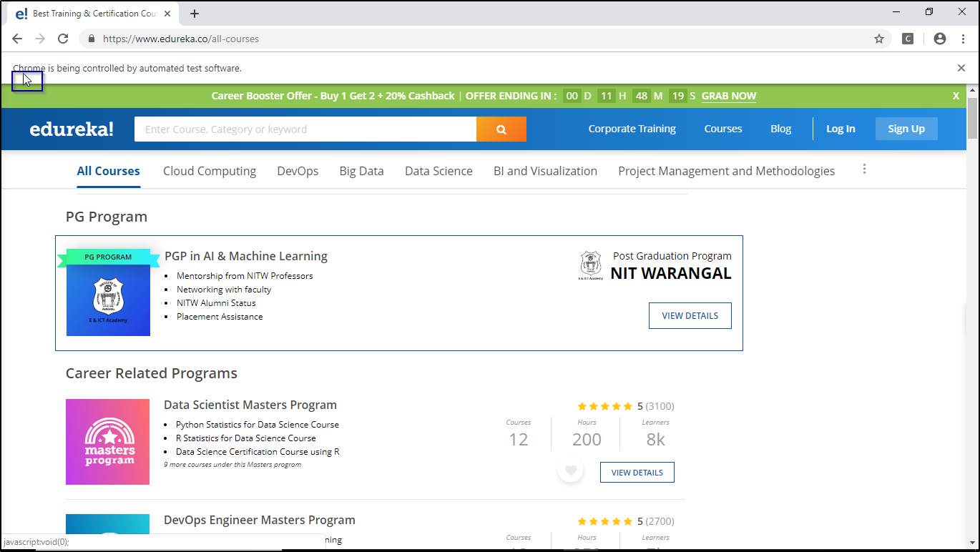Expand more course categories via the overflow dots
The height and width of the screenshot is (552, 980).
tap(864, 169)
